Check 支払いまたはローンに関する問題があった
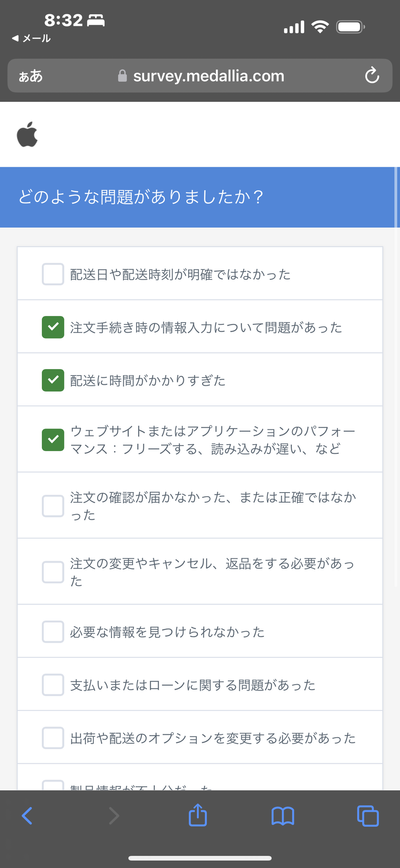Image resolution: width=400 pixels, height=868 pixels. (x=53, y=685)
